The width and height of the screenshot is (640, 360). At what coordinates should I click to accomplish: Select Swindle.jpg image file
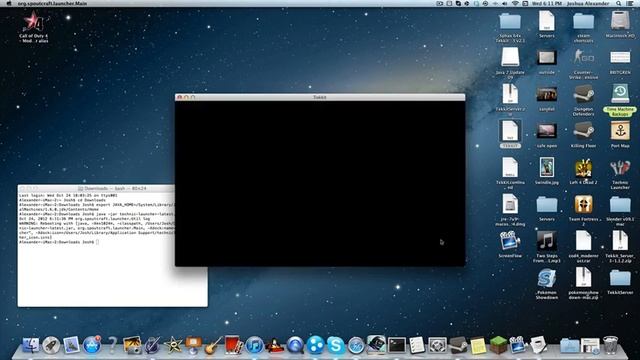547,171
